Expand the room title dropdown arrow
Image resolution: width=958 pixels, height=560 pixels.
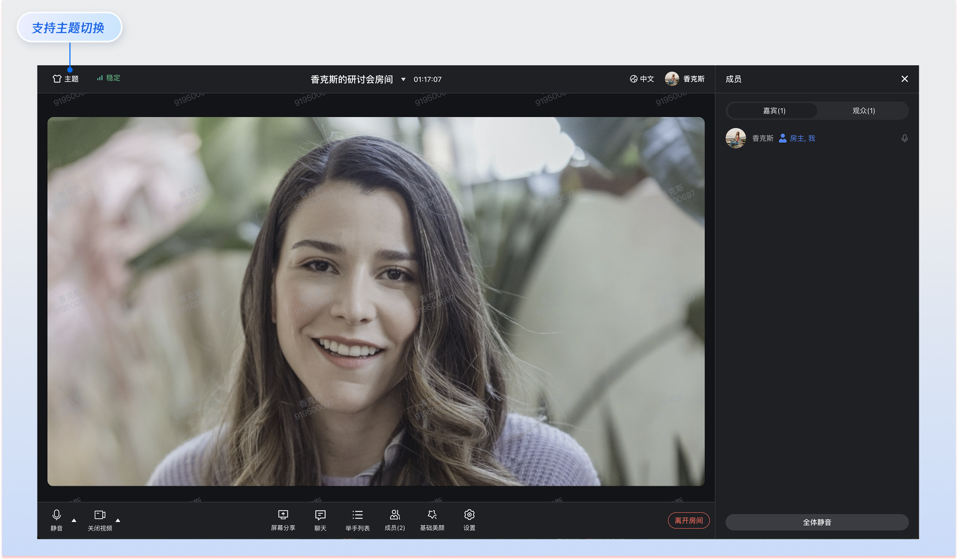click(403, 80)
